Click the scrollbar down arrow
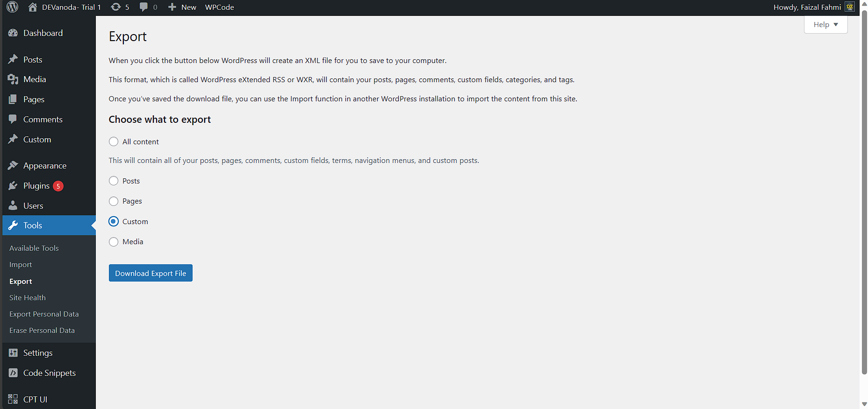This screenshot has width=868, height=409. tap(864, 404)
